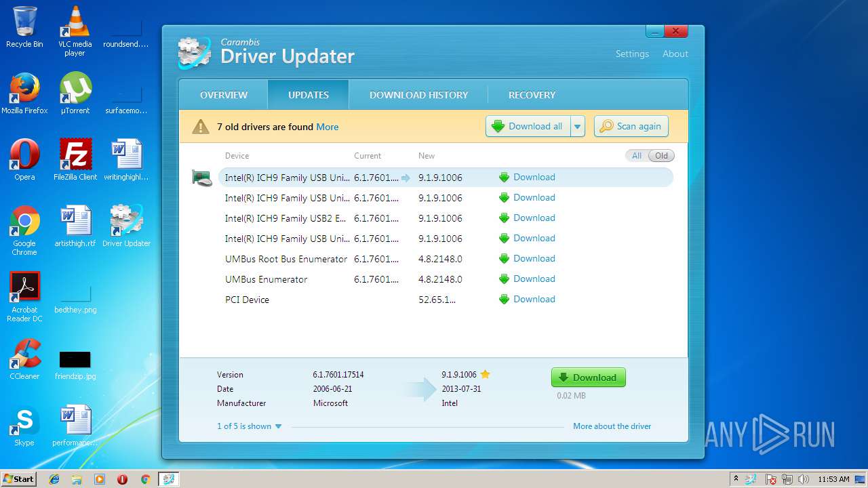Switch to the OVERVIEW tab
Image resolution: width=868 pixels, height=488 pixels.
click(x=224, y=95)
